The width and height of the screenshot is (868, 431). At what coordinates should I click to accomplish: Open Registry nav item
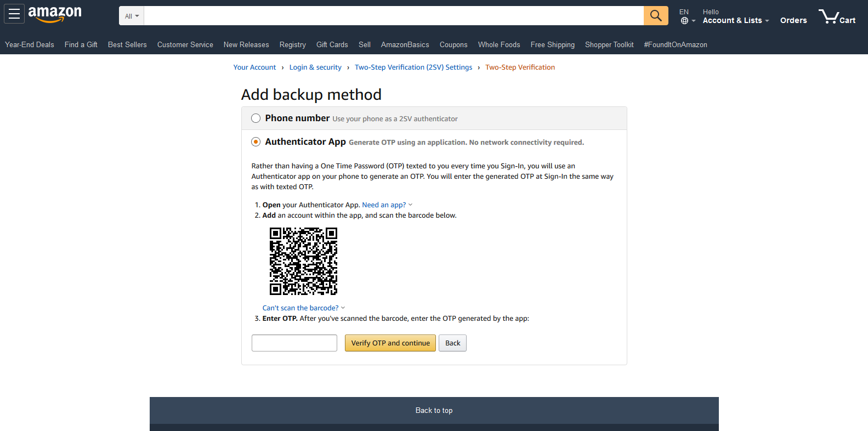pos(293,45)
